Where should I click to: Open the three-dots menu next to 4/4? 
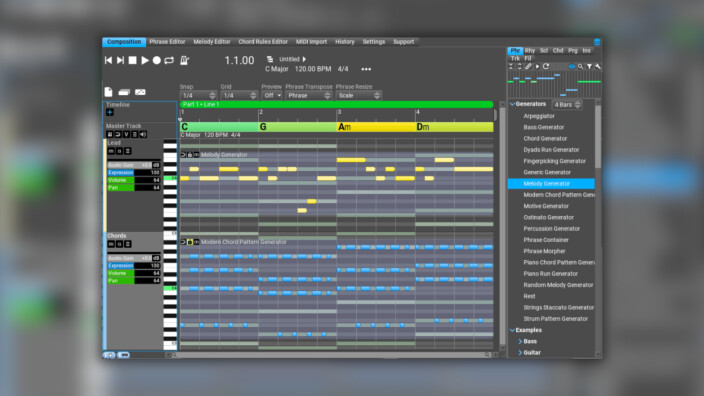[366, 69]
